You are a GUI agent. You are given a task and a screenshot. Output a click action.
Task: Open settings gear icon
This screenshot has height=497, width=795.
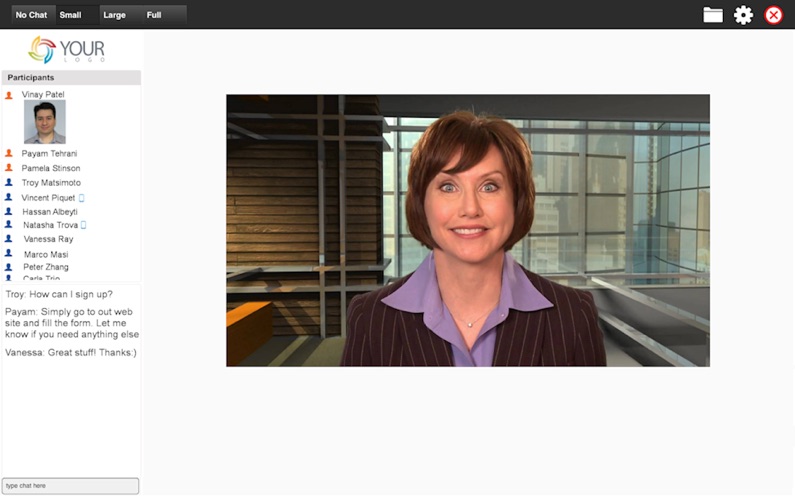coord(743,15)
